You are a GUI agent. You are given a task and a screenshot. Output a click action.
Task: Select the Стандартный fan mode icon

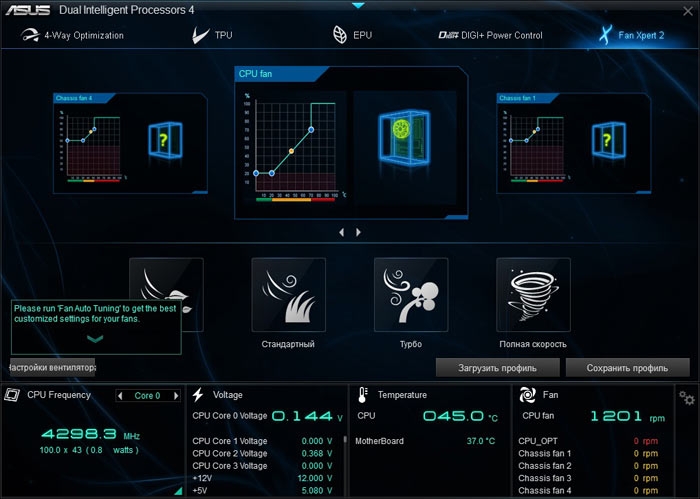(x=288, y=295)
